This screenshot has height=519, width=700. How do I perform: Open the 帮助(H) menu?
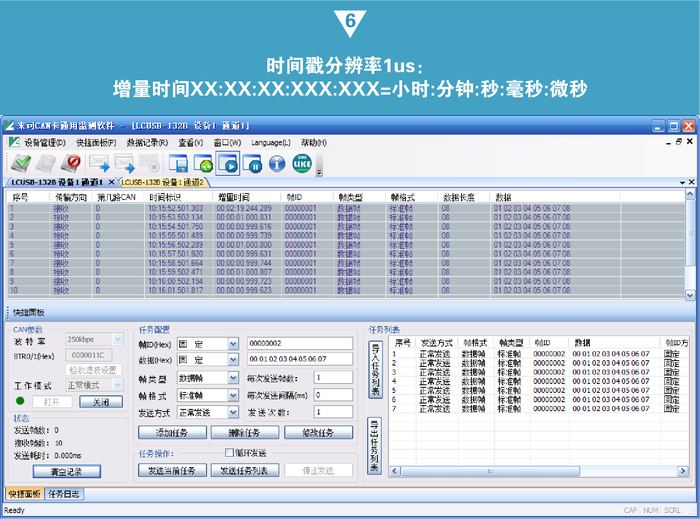pos(313,143)
